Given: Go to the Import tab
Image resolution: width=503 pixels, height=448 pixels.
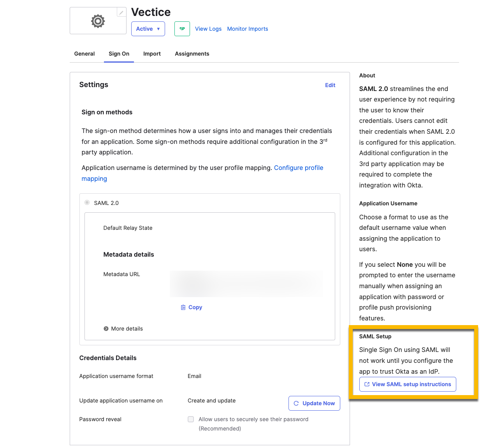Looking at the screenshot, I should (x=152, y=54).
